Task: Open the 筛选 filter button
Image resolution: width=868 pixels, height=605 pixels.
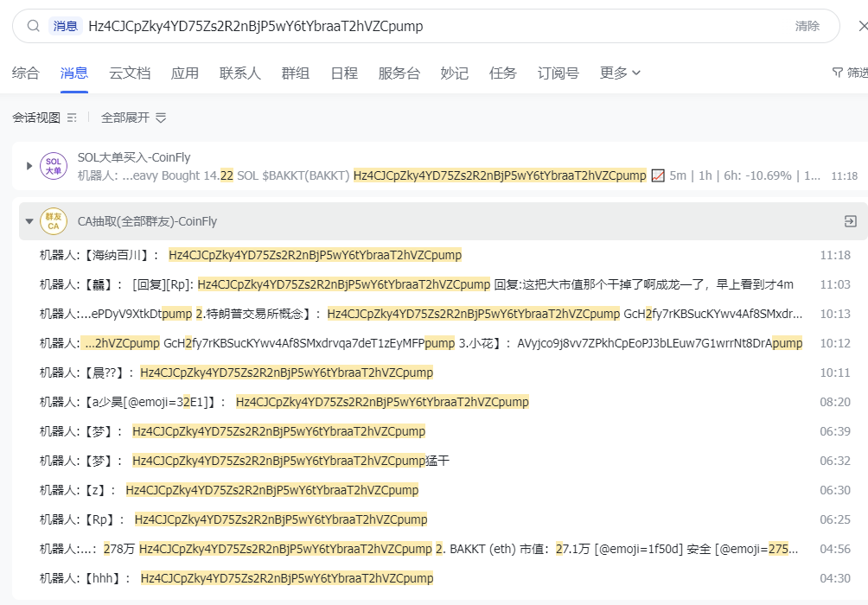Action: [x=850, y=73]
